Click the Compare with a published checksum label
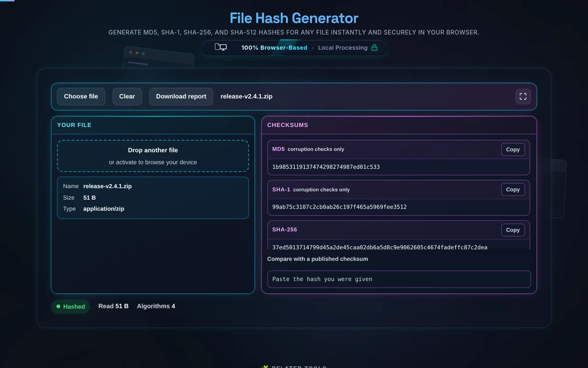588x368 pixels. pos(317,259)
